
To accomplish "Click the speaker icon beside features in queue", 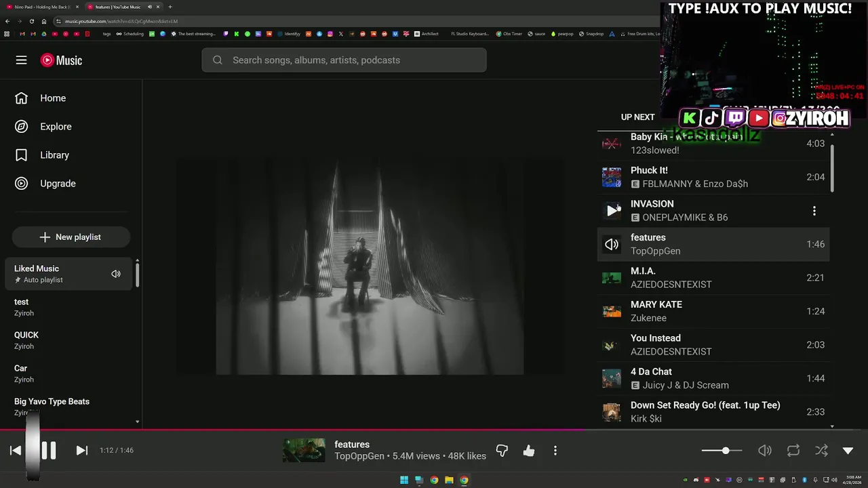I will click(612, 245).
